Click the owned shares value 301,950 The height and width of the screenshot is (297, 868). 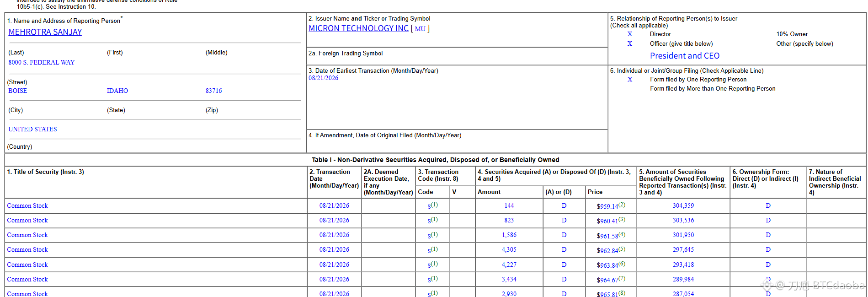pos(683,235)
